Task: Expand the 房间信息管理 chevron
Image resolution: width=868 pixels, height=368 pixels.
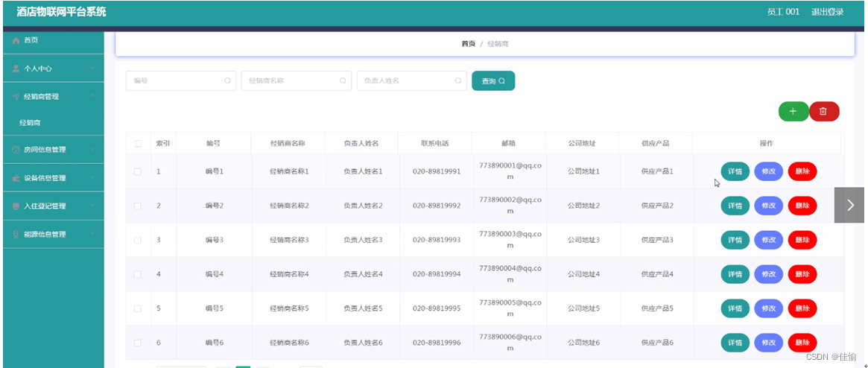Action: coord(92,150)
